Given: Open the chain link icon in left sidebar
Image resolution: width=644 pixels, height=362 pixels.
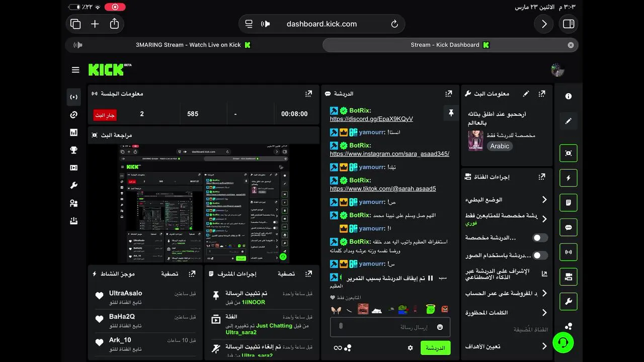Looking at the screenshot, I should [74, 115].
